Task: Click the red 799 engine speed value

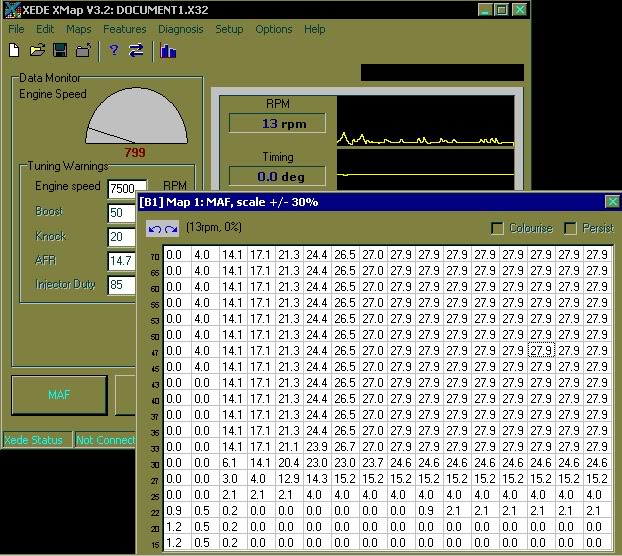Action: [135, 152]
